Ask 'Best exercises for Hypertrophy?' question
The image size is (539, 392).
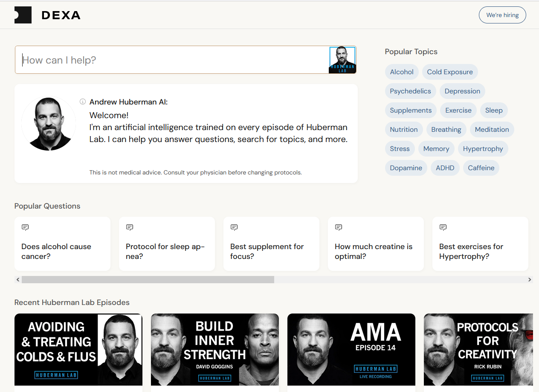pyautogui.click(x=480, y=244)
